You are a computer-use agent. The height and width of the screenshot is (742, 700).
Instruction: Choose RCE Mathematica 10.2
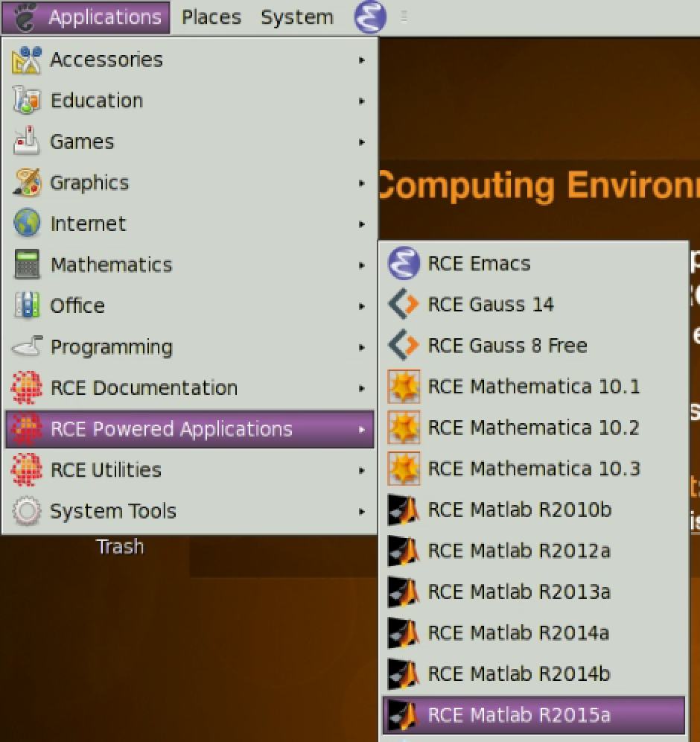(x=533, y=428)
